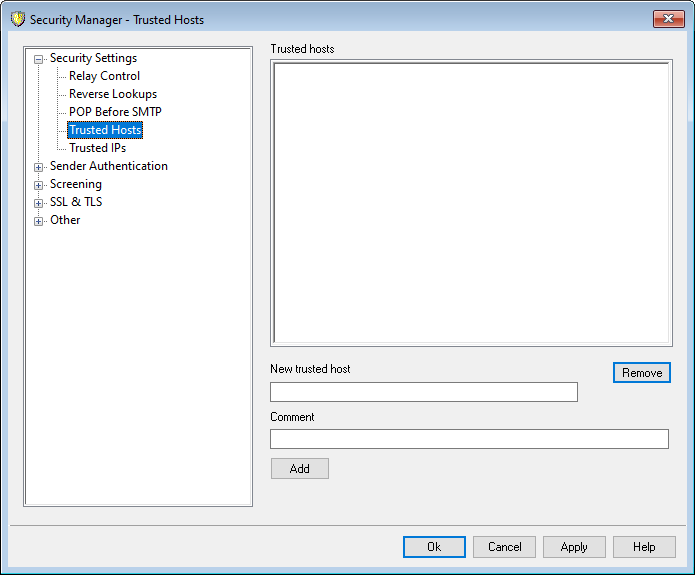
Task: Expand the SSL & TLS node
Action: [x=39, y=203]
